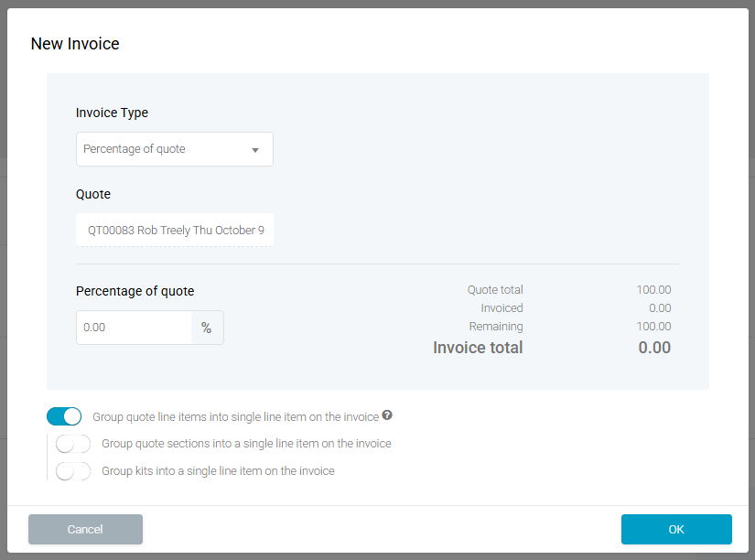The width and height of the screenshot is (755, 560).
Task: Click the Invoice total amount 0.00
Action: point(653,348)
